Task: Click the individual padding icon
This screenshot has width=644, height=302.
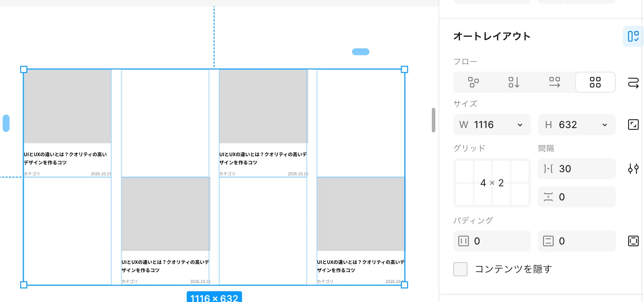Action: [x=633, y=241]
